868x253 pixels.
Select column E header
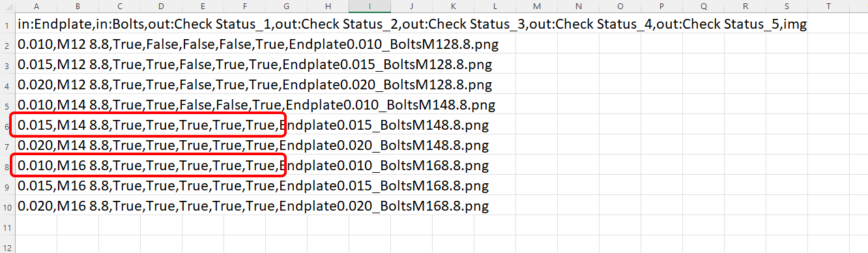(x=203, y=7)
